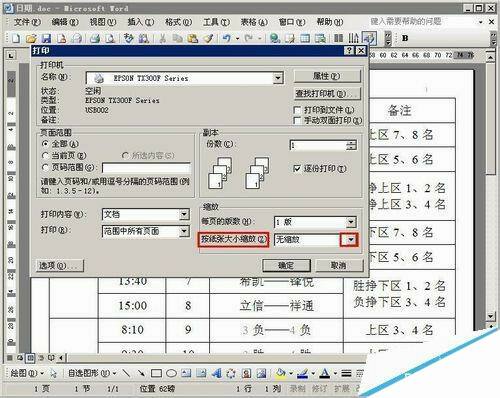Toggle the 逐份打印 checkbox
The width and height of the screenshot is (500, 398).
click(297, 169)
